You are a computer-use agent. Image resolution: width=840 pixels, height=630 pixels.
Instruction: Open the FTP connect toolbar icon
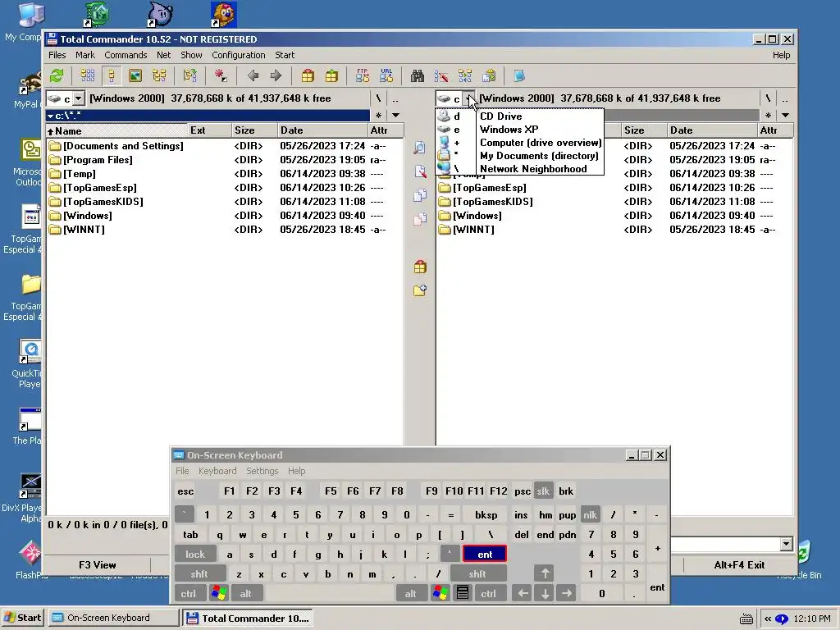coord(363,76)
